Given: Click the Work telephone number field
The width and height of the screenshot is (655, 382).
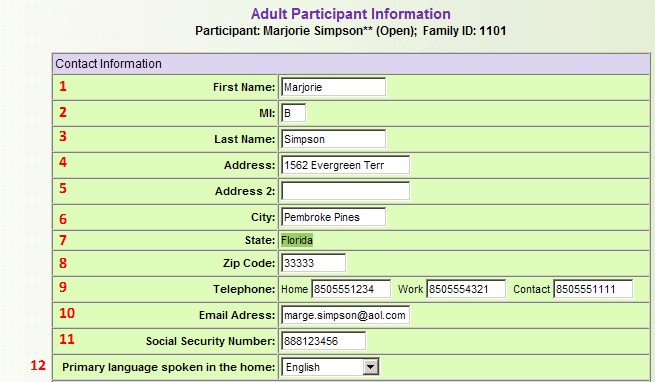Looking at the screenshot, I should (466, 289).
